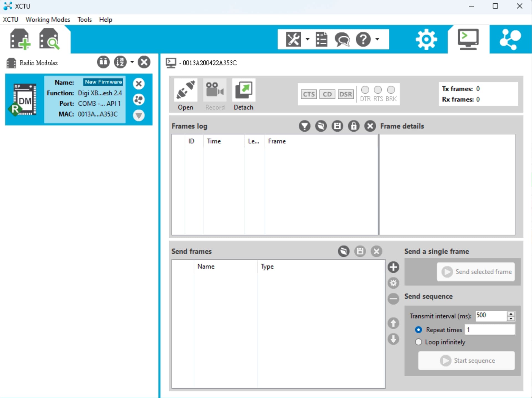Open the feedback speech bubble icon

342,39
